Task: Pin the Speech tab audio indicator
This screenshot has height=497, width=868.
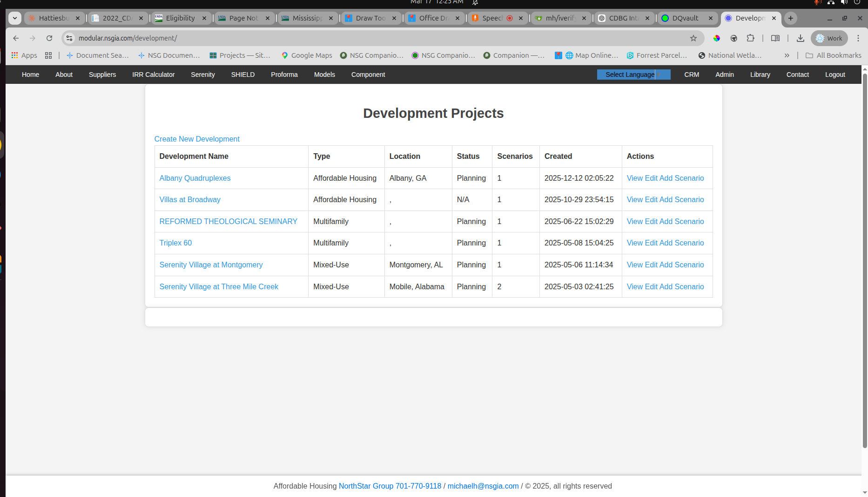Action: pyautogui.click(x=510, y=18)
